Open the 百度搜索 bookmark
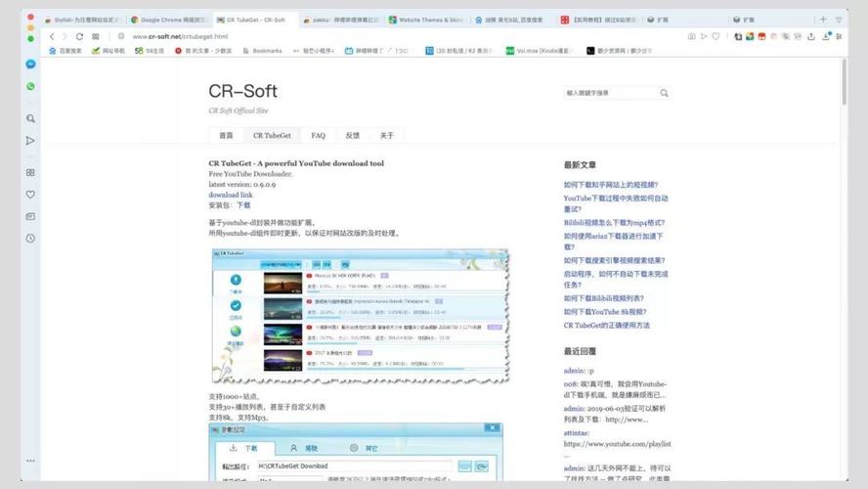The width and height of the screenshot is (868, 489). click(65, 51)
